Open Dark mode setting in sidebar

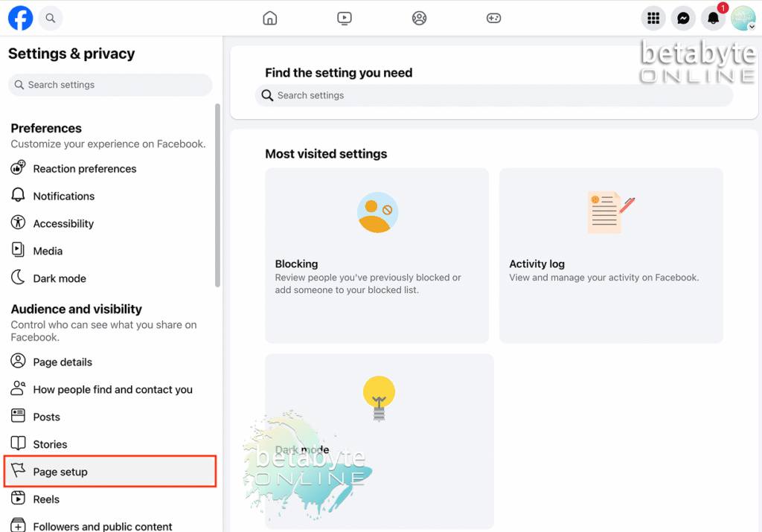(60, 278)
